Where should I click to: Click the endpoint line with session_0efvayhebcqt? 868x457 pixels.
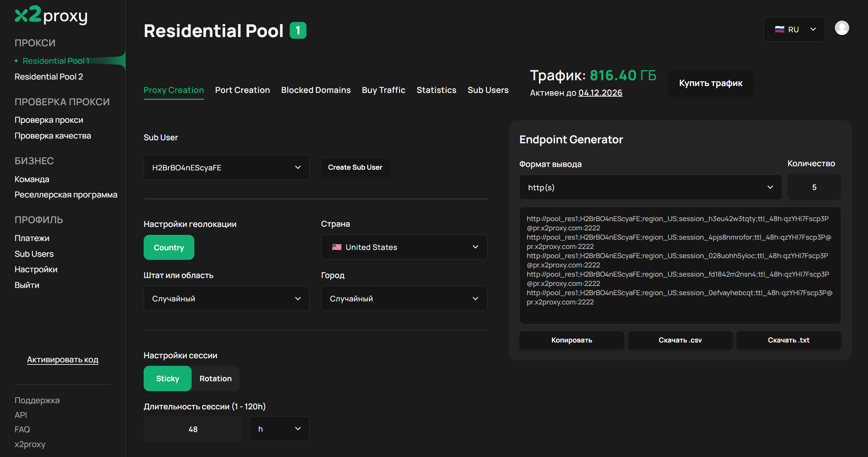click(679, 297)
